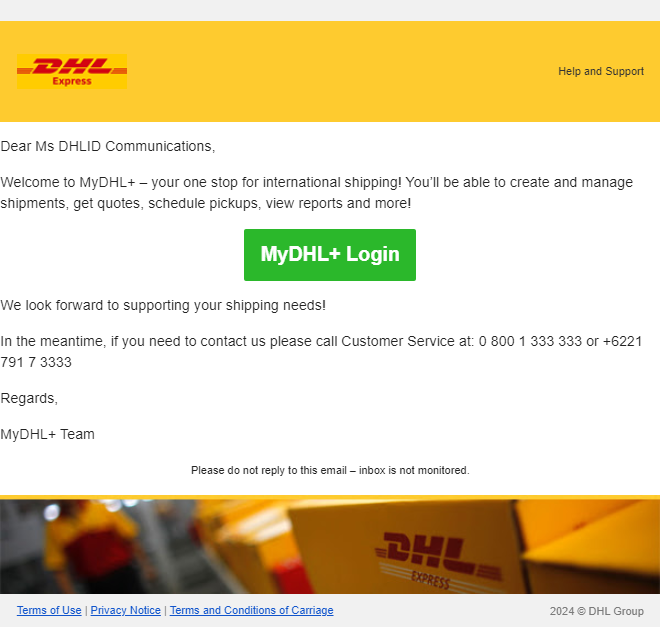Open the Help and Support link

(x=601, y=71)
